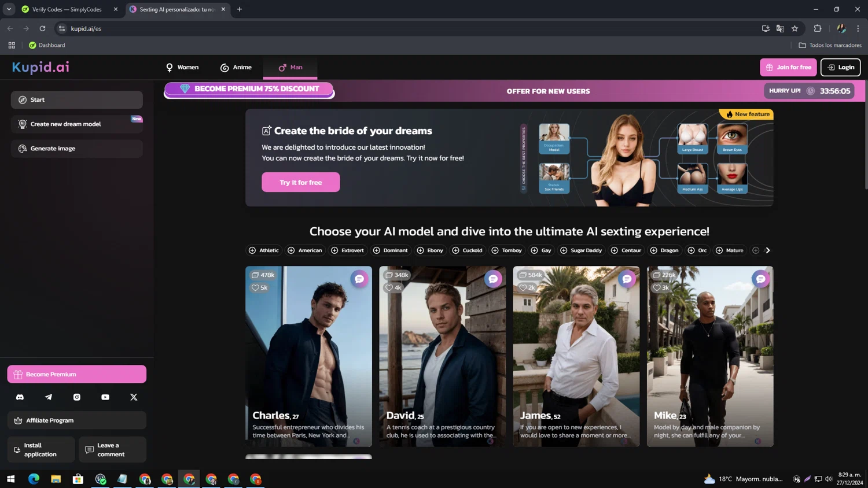Reload the page with the refresh icon

coord(42,28)
